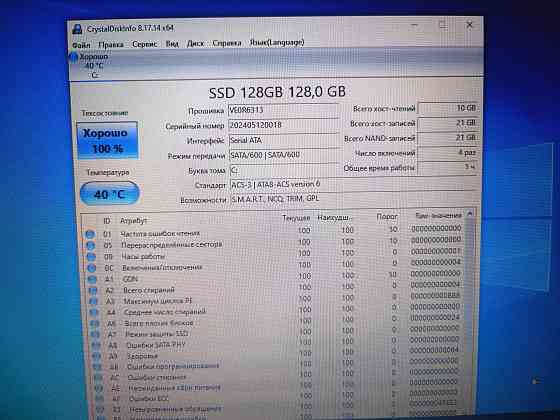
Task: Select the Всего стираний attribute row
Action: pyautogui.click(x=275, y=289)
